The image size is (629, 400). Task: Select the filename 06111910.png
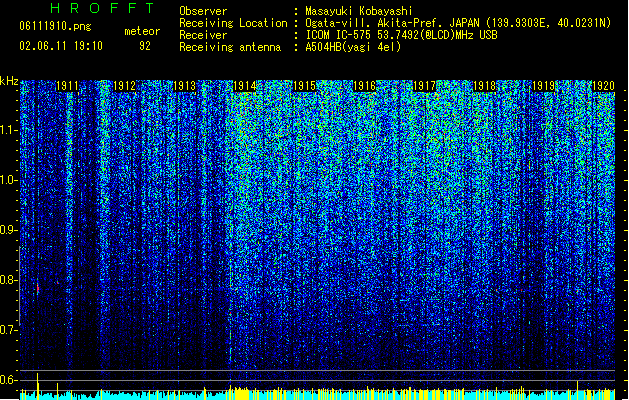click(55, 26)
